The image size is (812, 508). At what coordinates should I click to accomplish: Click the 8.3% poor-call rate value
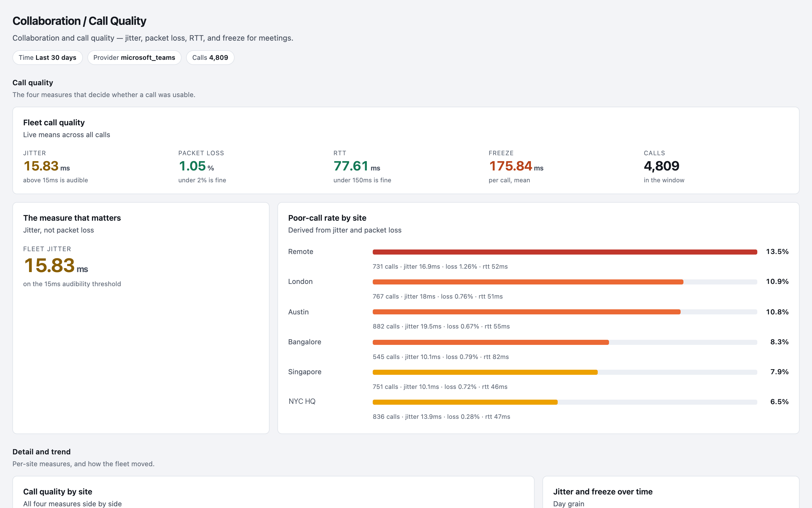tap(779, 342)
